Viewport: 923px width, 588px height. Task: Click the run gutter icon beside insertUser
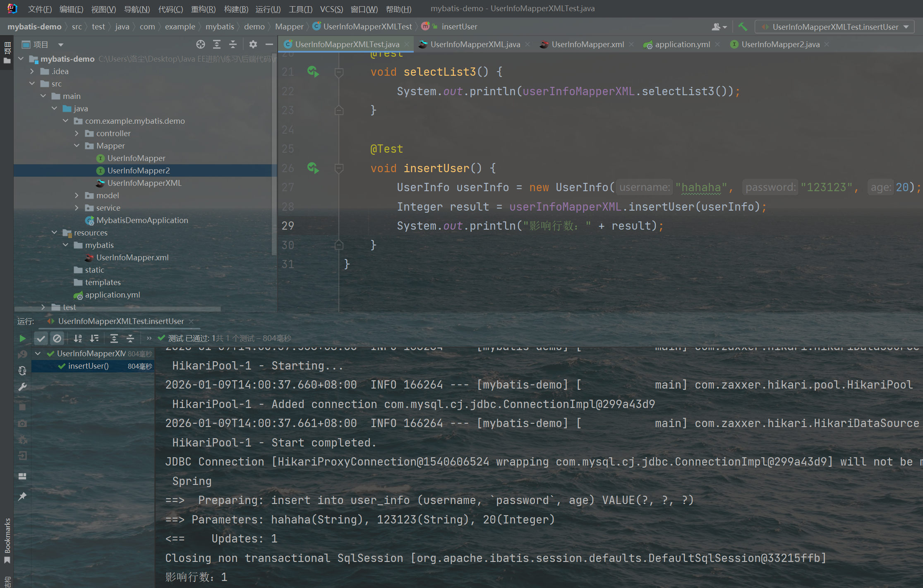(313, 168)
